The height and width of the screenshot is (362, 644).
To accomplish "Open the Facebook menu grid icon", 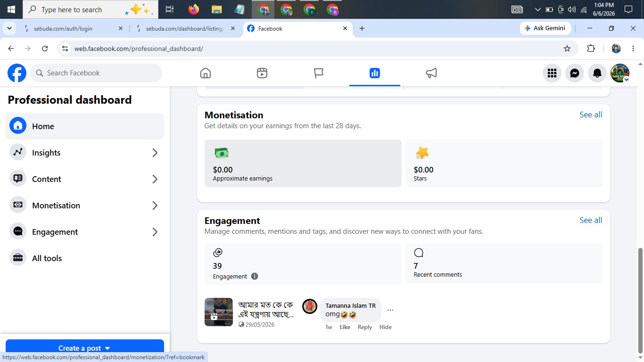I will point(552,73).
